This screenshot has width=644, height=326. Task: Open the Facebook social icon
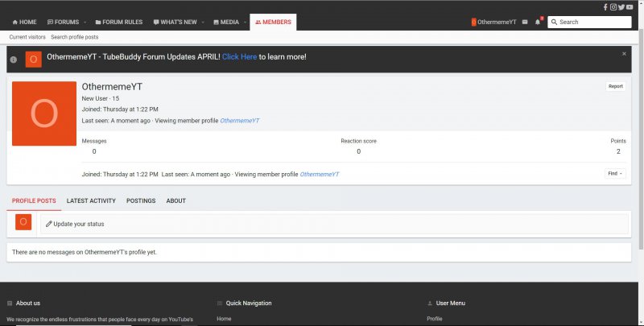605,6
